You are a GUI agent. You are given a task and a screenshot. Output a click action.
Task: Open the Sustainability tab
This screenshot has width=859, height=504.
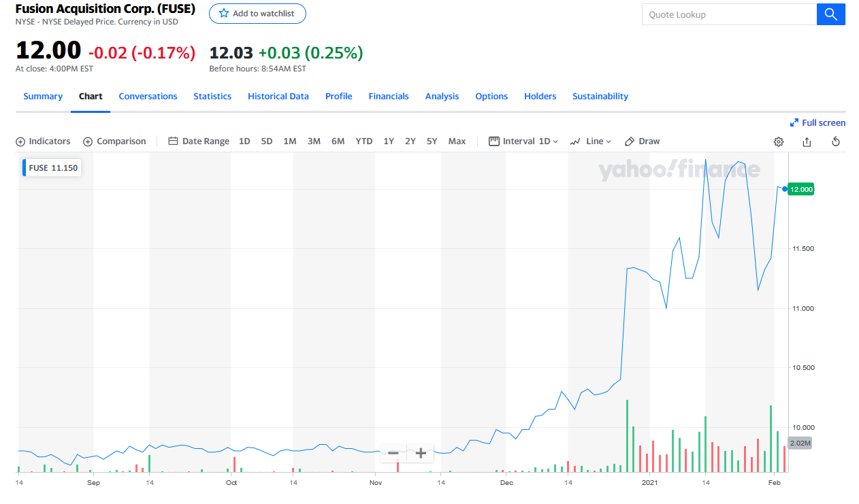tap(600, 97)
